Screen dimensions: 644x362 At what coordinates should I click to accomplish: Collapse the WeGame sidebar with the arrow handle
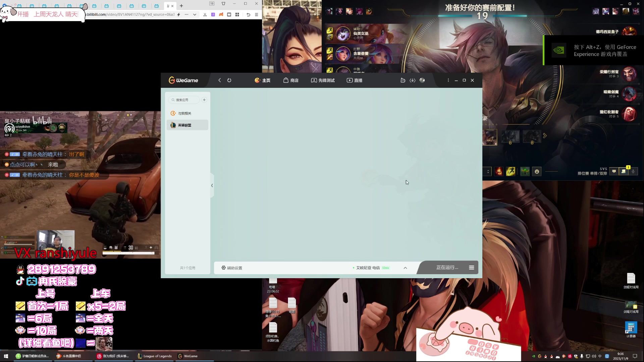(212, 185)
